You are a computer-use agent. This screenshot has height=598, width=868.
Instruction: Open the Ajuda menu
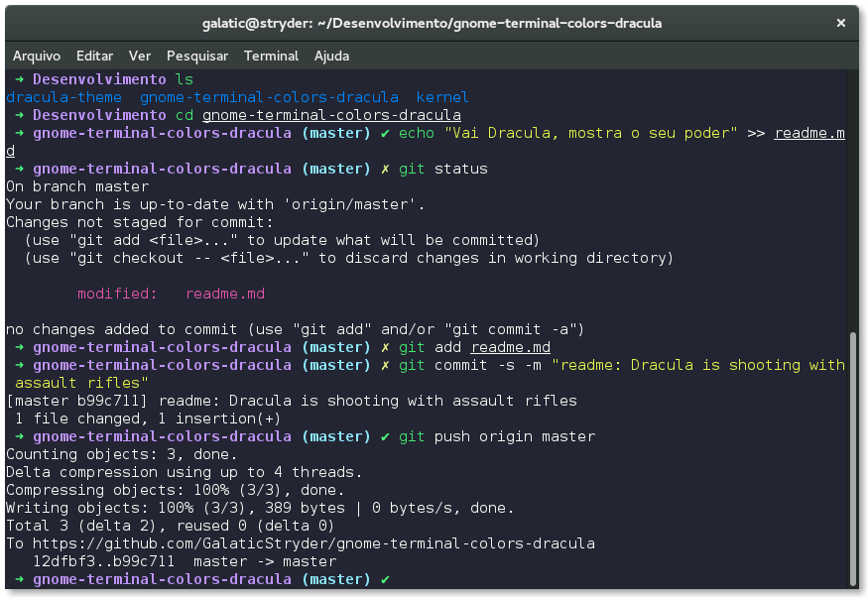(x=331, y=56)
